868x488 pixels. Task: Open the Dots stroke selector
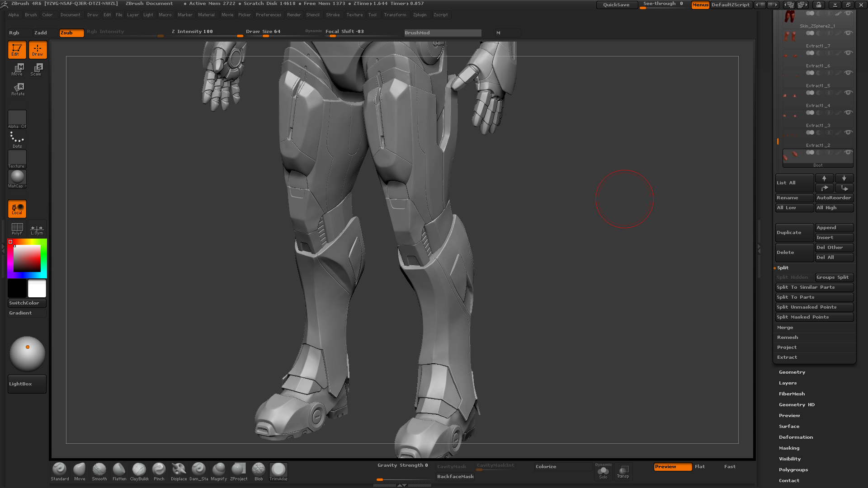coord(17,140)
